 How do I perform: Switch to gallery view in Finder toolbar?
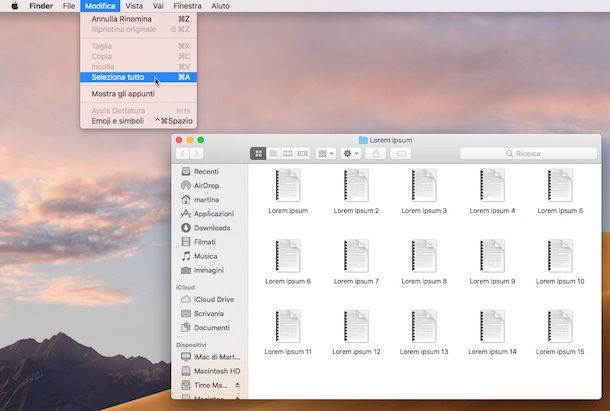click(x=303, y=154)
